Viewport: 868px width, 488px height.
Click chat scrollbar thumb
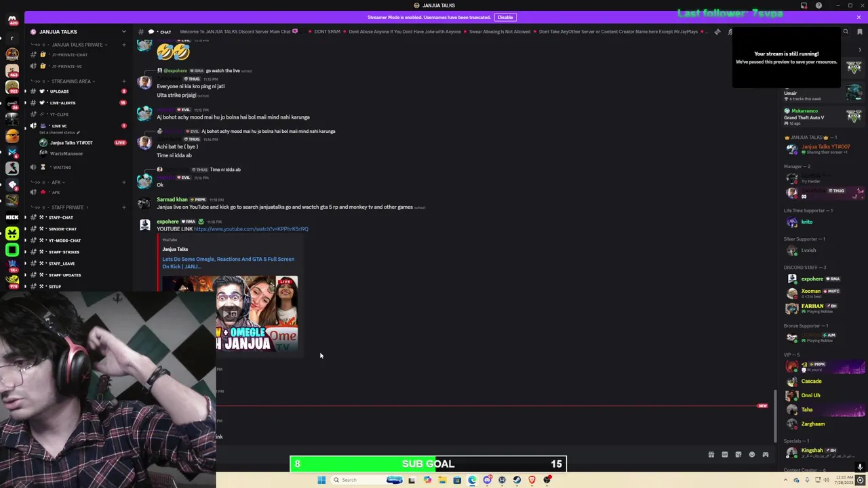(x=774, y=415)
